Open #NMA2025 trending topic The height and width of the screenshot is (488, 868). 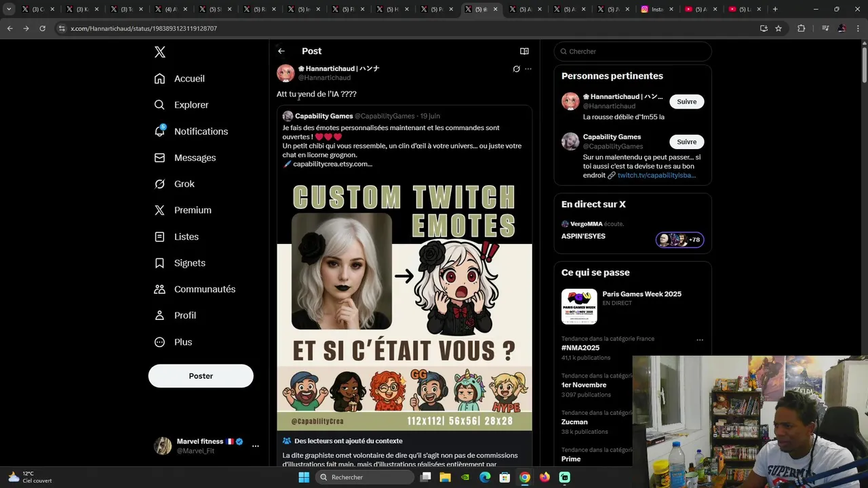[580, 348]
